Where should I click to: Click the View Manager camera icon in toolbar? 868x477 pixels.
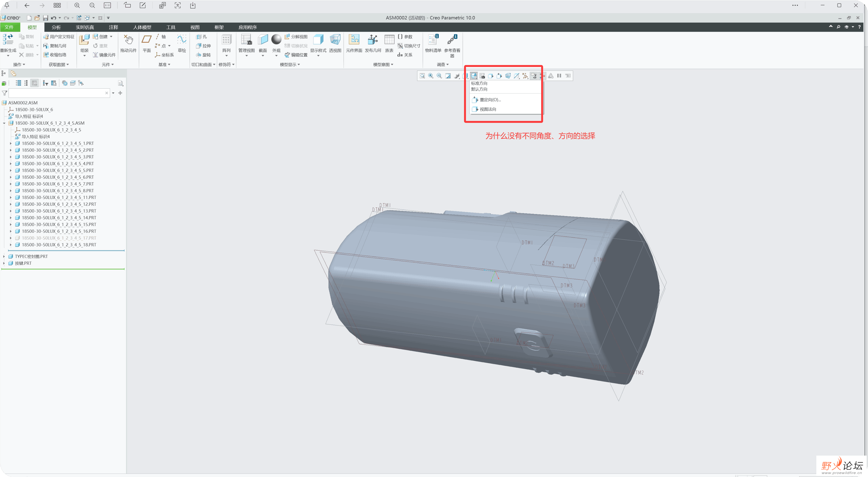(x=482, y=76)
